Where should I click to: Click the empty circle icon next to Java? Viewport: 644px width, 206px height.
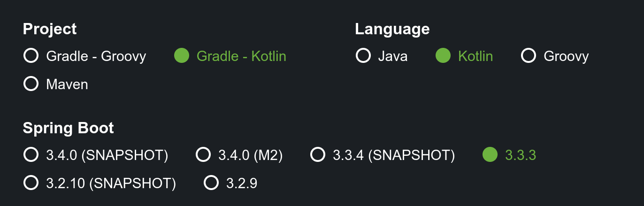coord(363,56)
